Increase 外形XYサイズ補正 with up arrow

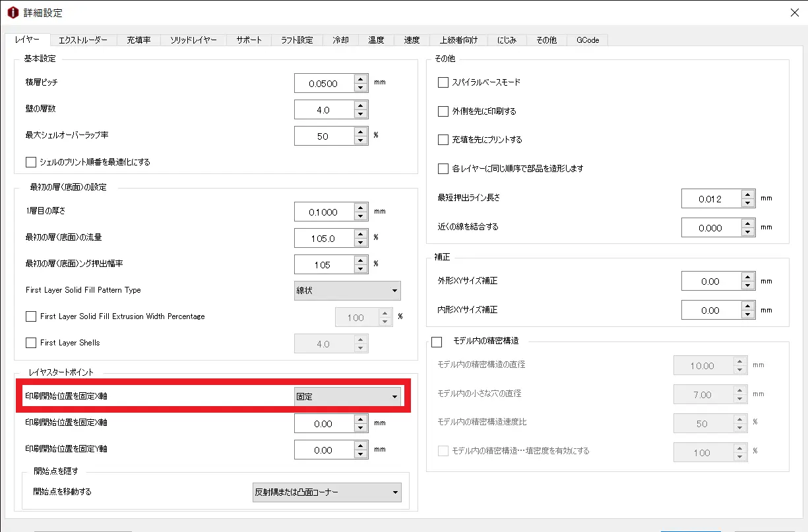click(747, 277)
